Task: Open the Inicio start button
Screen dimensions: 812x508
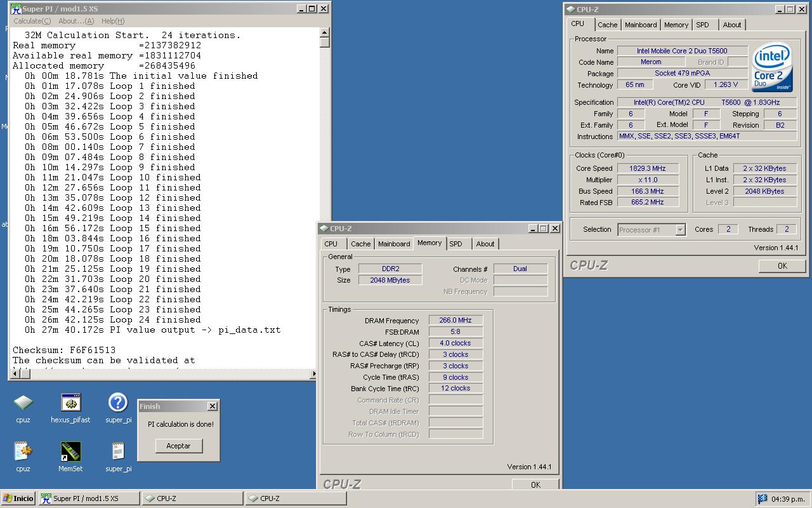Action: pyautogui.click(x=18, y=498)
